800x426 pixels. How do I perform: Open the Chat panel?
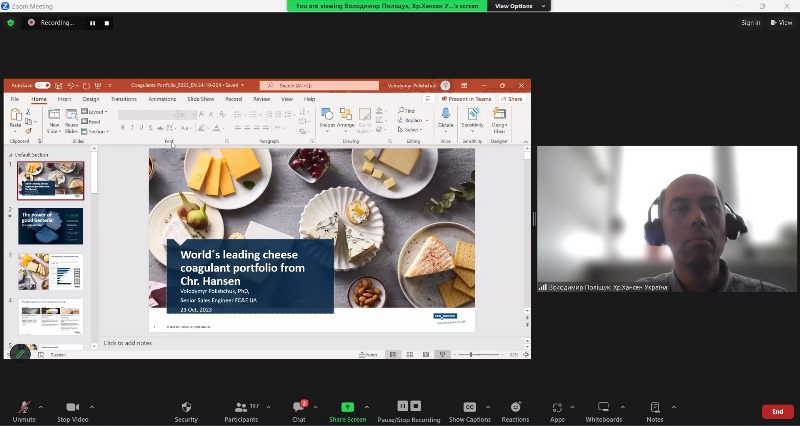[x=298, y=410]
